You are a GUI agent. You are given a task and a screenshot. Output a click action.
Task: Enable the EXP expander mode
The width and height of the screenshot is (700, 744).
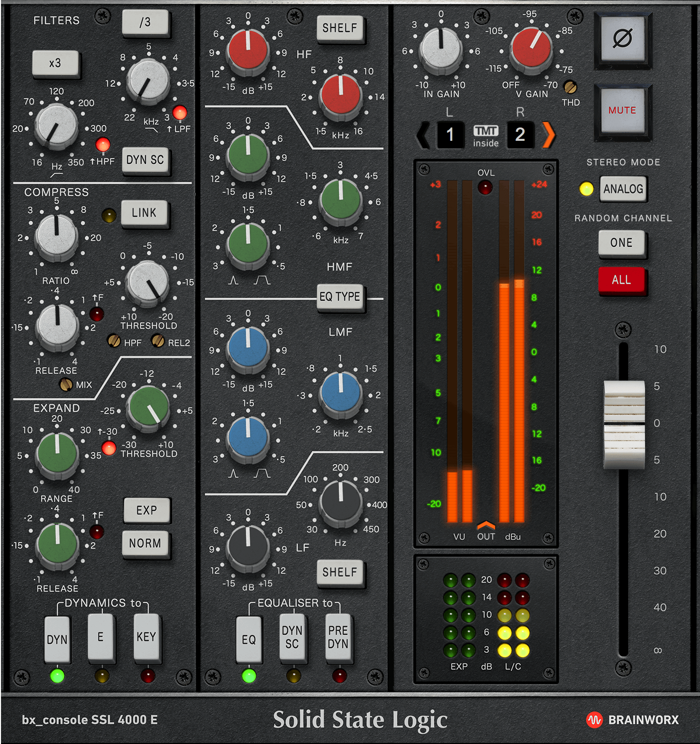146,510
